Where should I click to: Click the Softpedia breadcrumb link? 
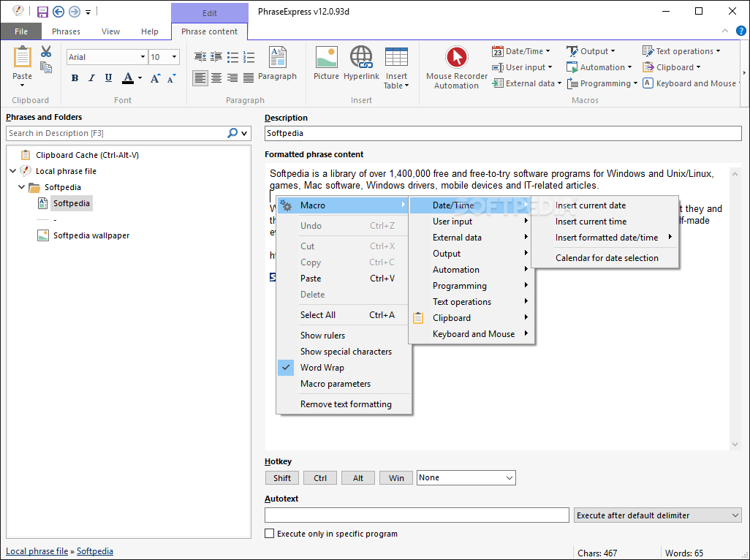coord(95,551)
